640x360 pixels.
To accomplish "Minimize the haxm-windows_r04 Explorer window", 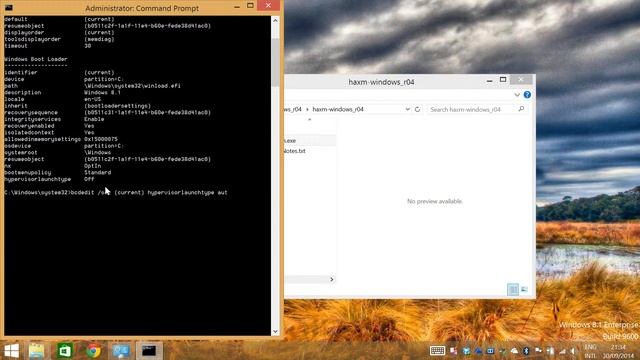I will [489, 81].
